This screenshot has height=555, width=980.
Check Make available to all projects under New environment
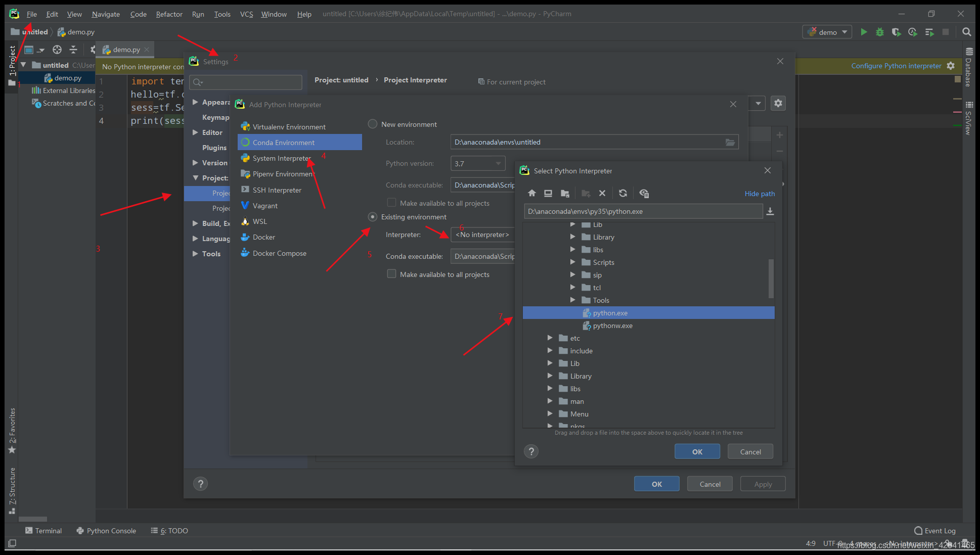point(391,203)
